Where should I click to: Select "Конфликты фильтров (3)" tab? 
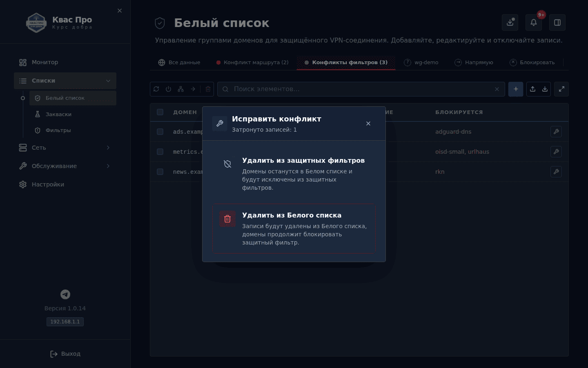(x=346, y=63)
